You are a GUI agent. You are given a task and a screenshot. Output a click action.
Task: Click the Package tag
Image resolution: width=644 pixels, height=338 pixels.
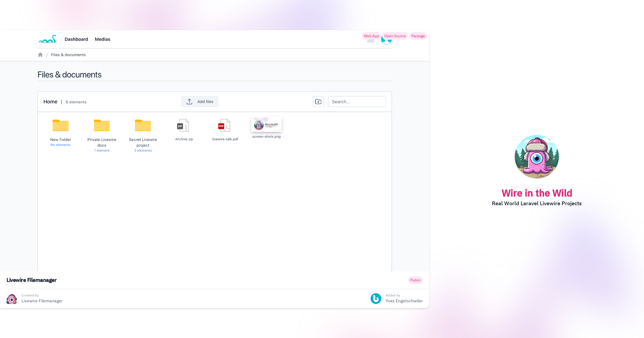point(418,36)
